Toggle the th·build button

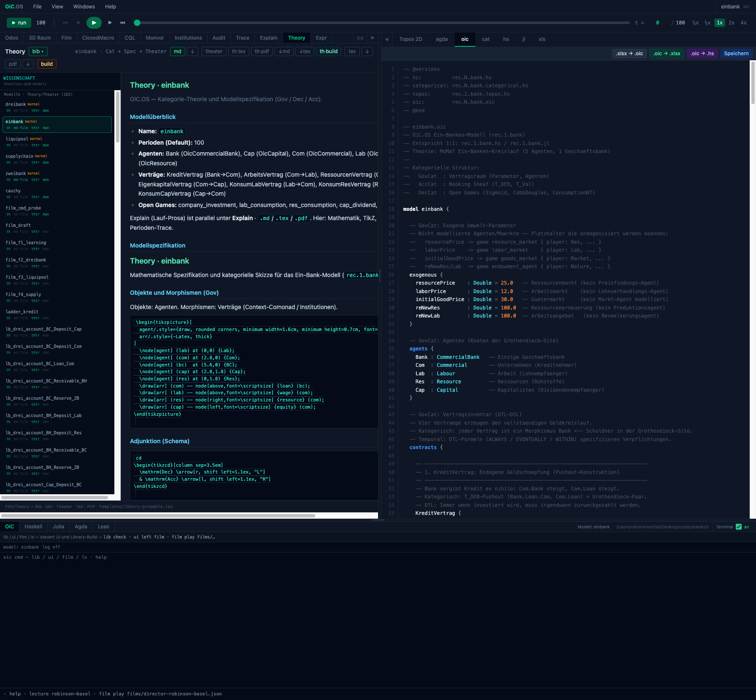[329, 51]
